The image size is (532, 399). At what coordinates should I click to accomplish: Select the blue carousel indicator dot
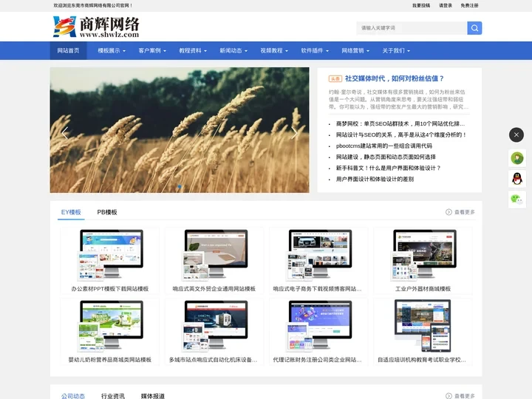pos(180,187)
